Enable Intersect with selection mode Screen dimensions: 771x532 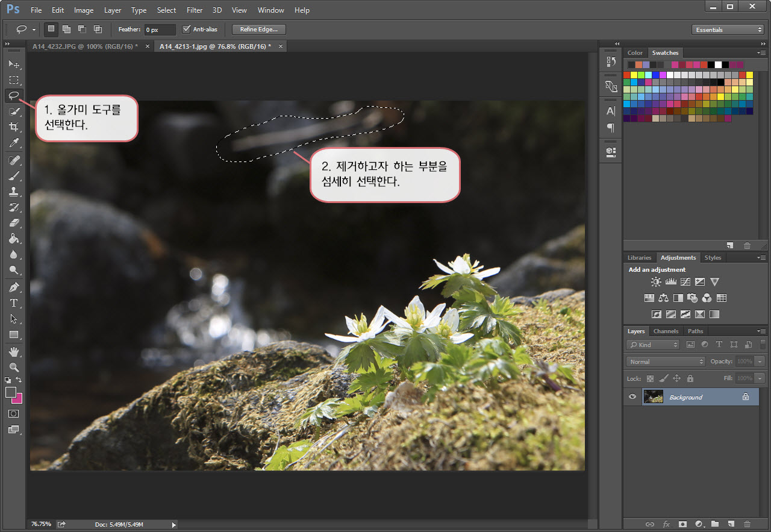pos(98,29)
